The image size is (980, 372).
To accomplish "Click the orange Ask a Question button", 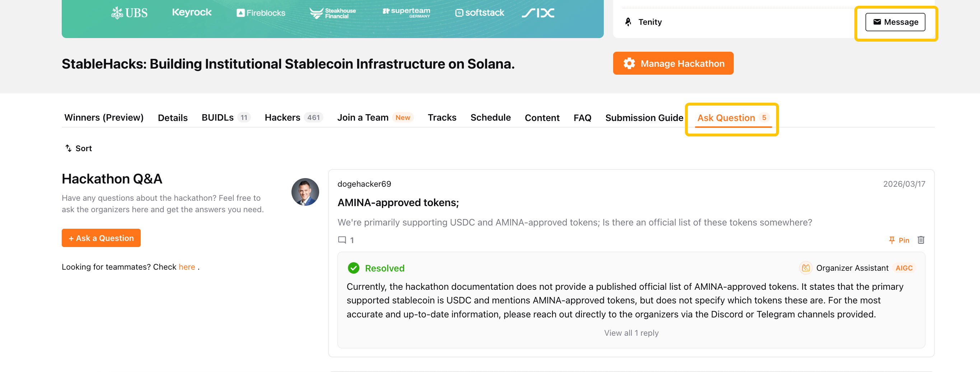I will (101, 238).
